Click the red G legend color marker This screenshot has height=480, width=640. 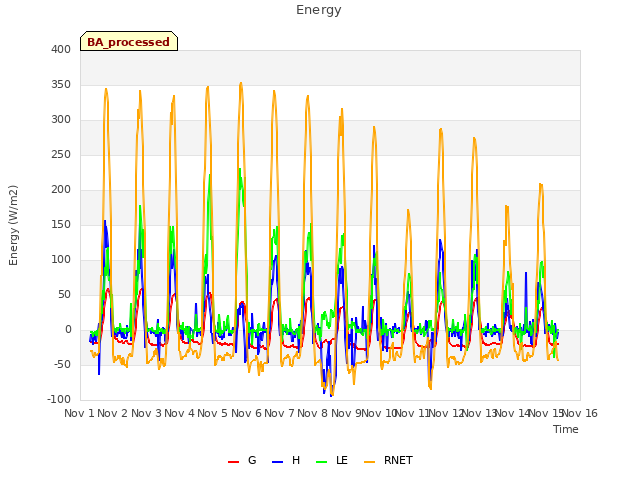coord(233,462)
